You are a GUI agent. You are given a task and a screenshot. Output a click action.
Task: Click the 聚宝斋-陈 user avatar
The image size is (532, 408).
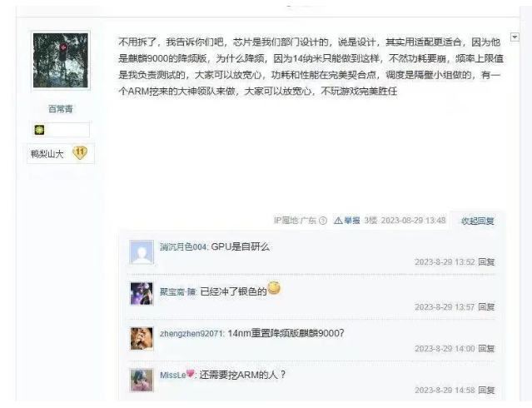click(142, 294)
